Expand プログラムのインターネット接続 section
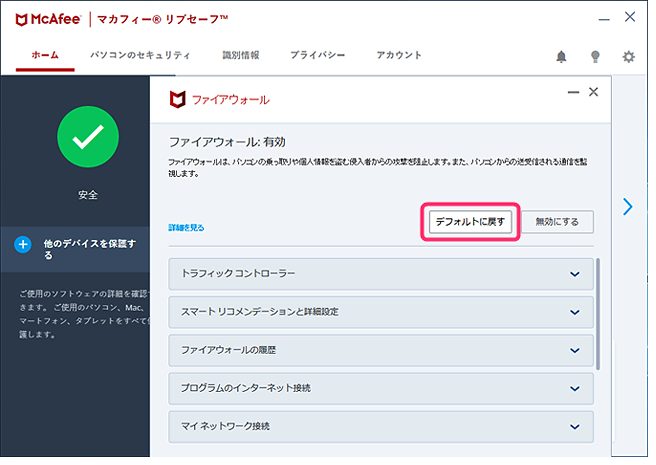The height and width of the screenshot is (465, 656). point(381,388)
